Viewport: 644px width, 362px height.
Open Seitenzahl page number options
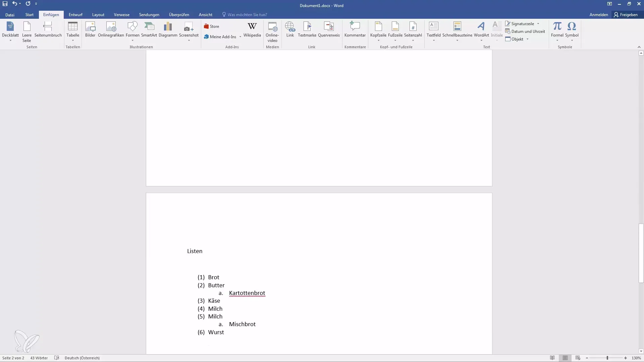click(x=413, y=31)
